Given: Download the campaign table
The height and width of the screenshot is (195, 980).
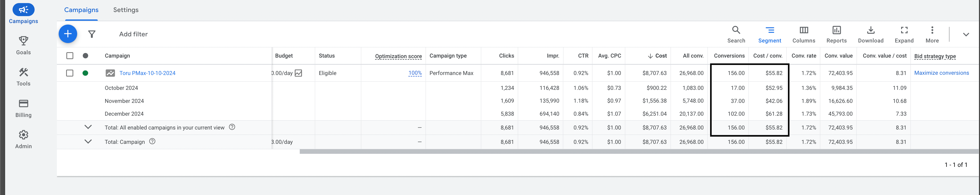Looking at the screenshot, I should (870, 34).
